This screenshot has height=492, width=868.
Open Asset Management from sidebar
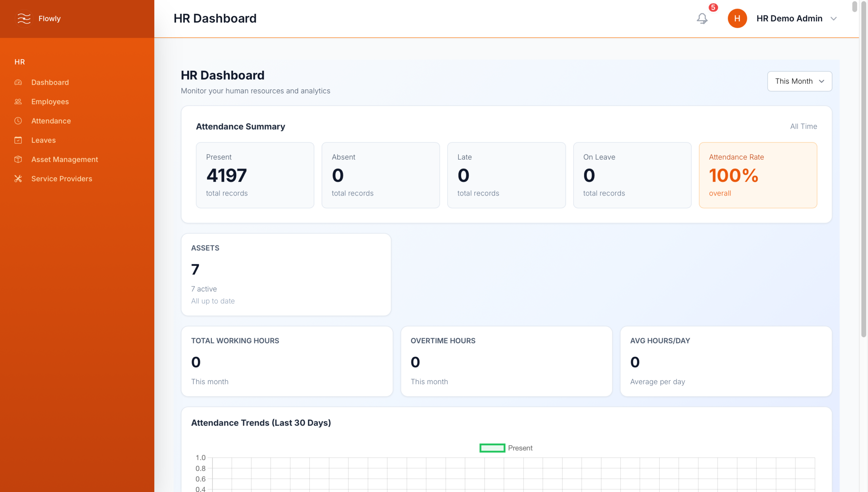[64, 159]
